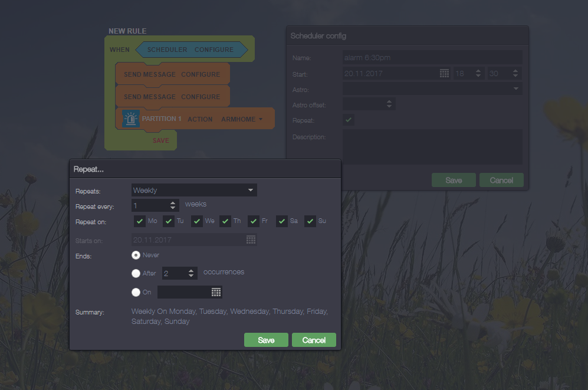Viewport: 588px width, 390px height.
Task: Click the scheduler Name input field
Action: [x=432, y=57]
